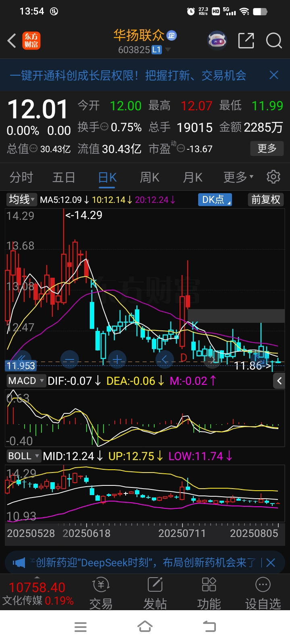This screenshot has width=290, height=644.
Task: Tap the Android home button
Action: coord(145,627)
